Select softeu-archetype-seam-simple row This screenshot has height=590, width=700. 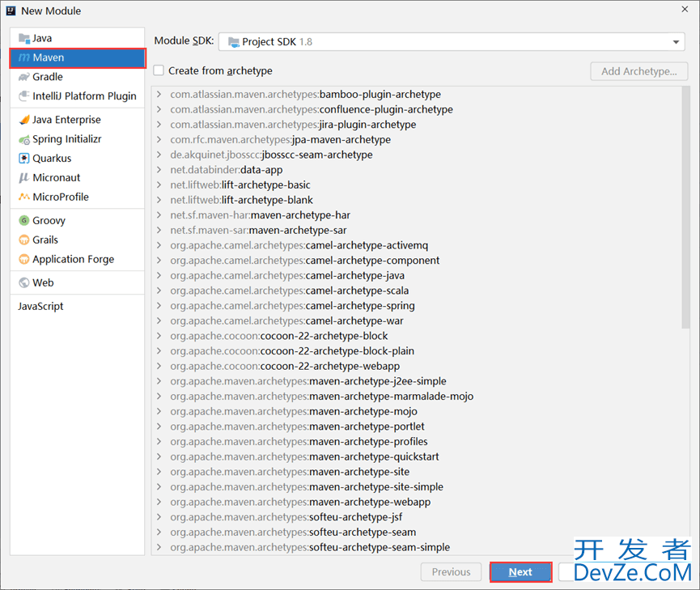coord(418,547)
